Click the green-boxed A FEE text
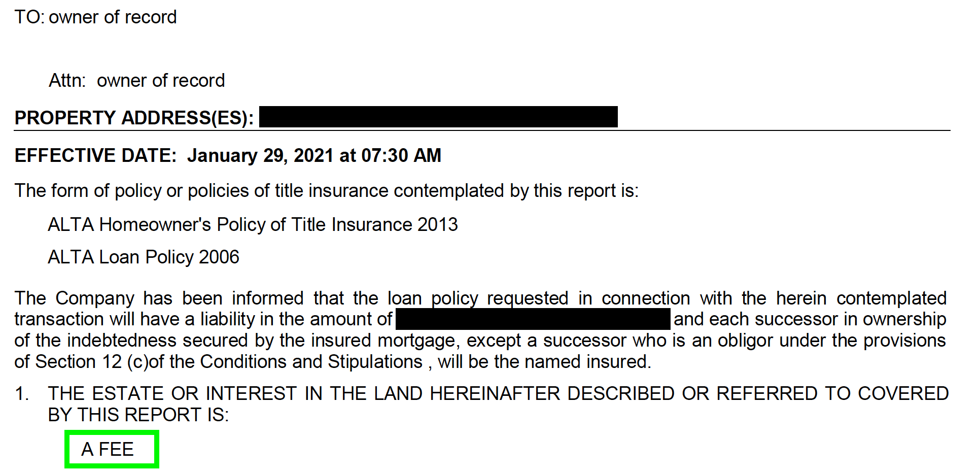980x472 pixels. click(108, 449)
